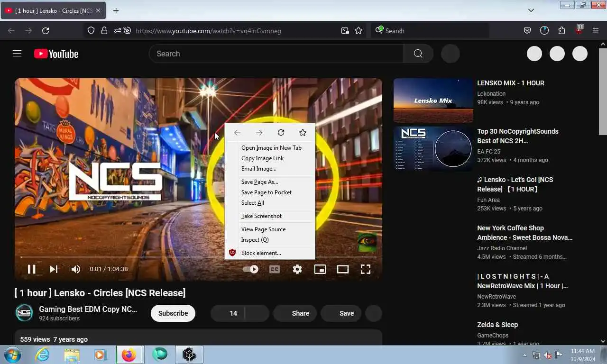Open NewRetroWave Mix L O S T N I G H T S
This screenshot has height=364, width=607.
click(522, 281)
